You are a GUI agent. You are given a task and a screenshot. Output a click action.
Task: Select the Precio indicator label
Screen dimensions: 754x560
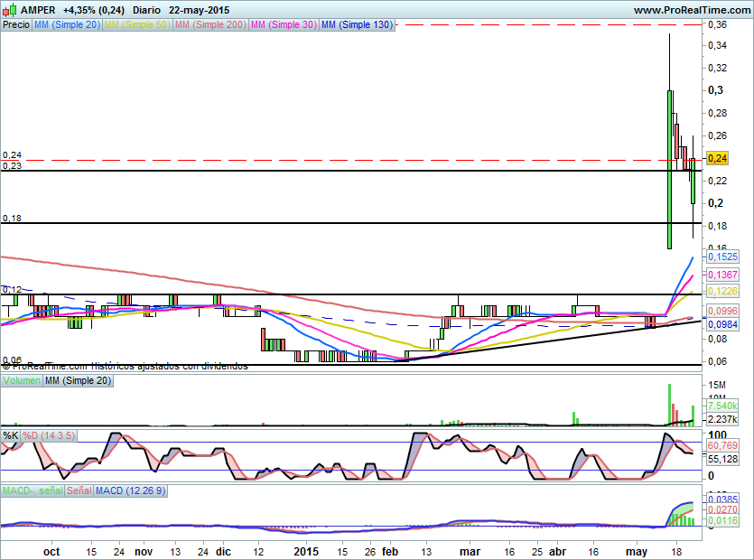click(x=15, y=25)
